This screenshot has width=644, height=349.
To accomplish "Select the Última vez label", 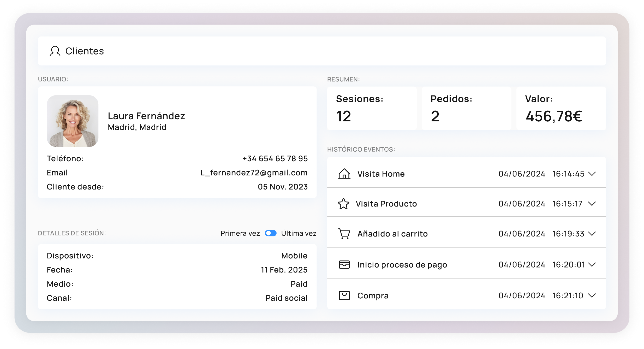I will click(x=299, y=233).
